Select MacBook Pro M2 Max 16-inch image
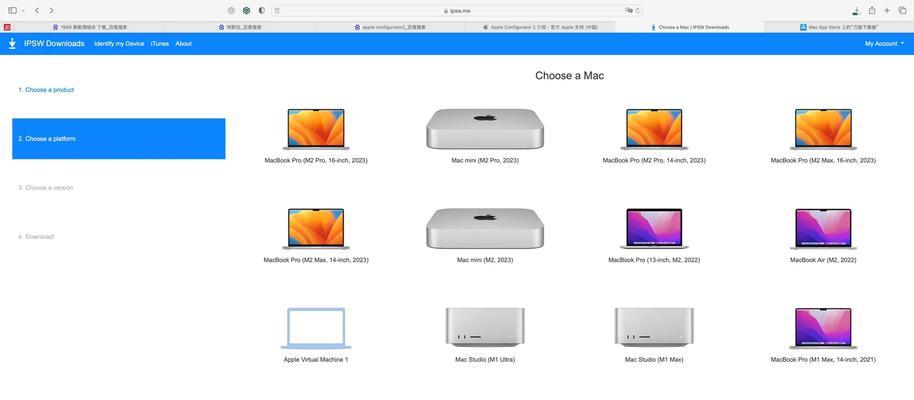The width and height of the screenshot is (914, 400). pyautogui.click(x=823, y=129)
